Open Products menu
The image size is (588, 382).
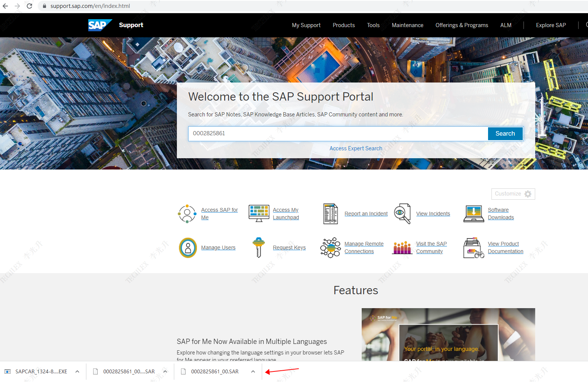[344, 25]
